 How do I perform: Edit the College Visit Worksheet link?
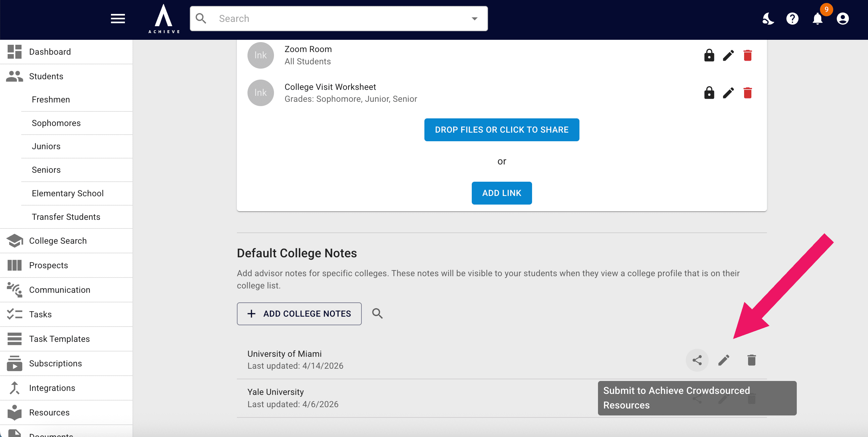pyautogui.click(x=728, y=93)
